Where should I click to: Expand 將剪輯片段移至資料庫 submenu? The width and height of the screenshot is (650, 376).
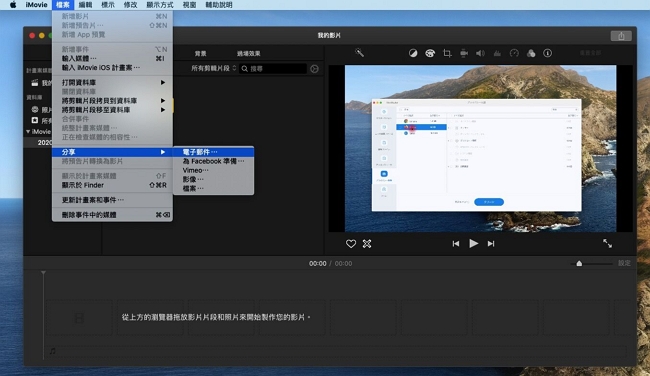(112, 110)
